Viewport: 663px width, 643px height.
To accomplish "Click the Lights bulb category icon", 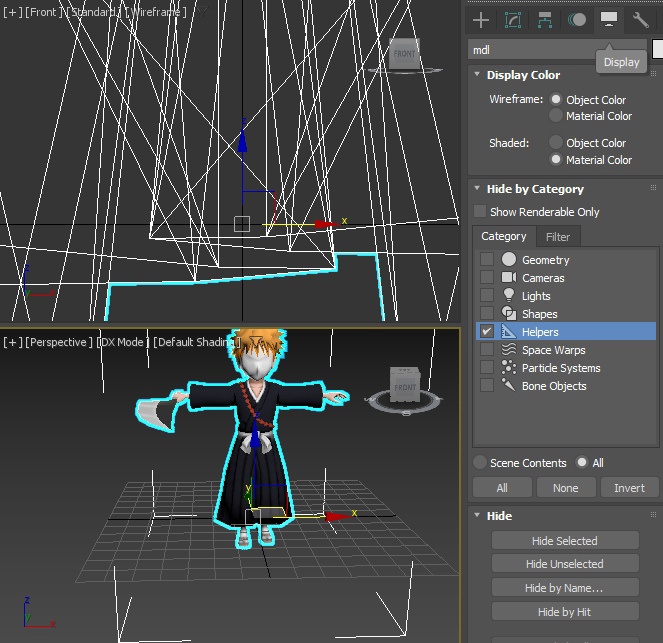I will (x=509, y=295).
